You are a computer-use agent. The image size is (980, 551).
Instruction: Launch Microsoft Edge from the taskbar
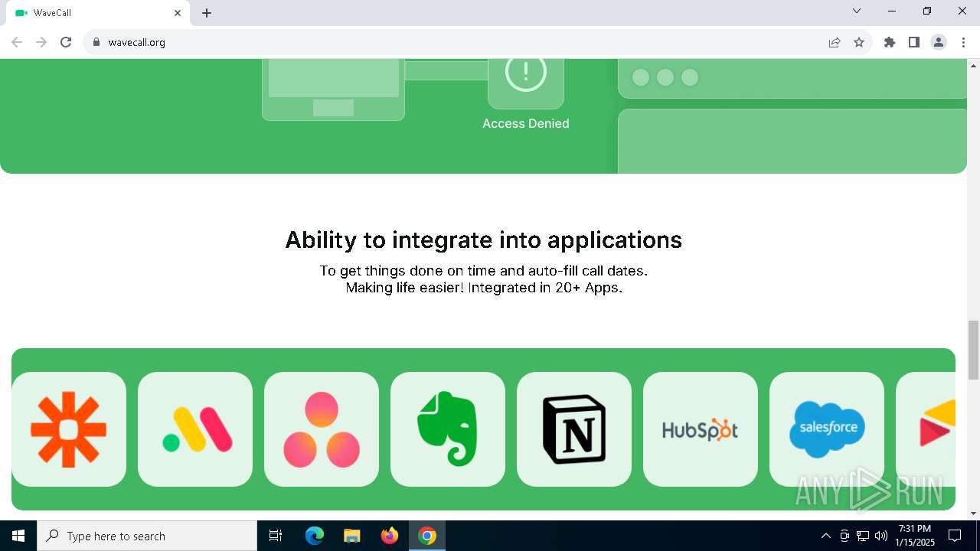[315, 536]
